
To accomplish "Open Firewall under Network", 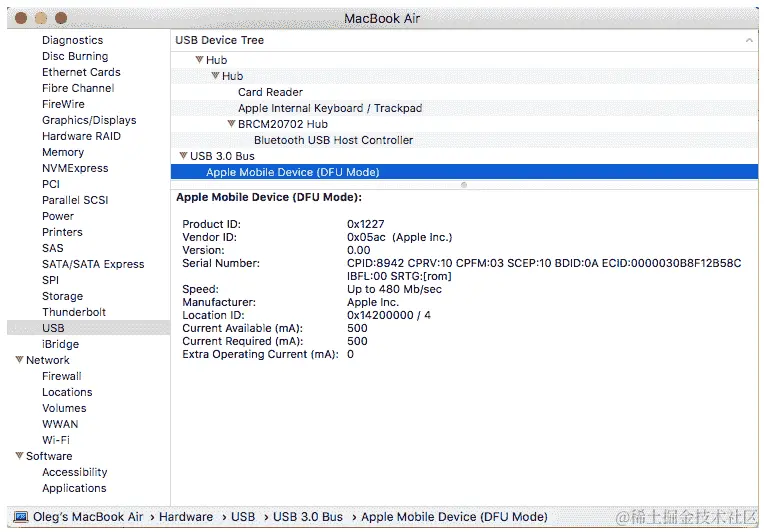I will pos(62,376).
